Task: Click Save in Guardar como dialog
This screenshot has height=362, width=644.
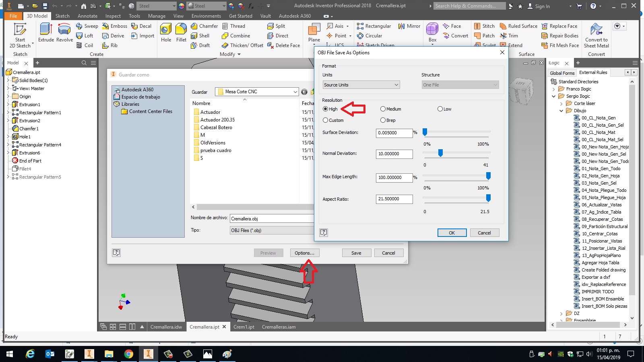Action: [356, 253]
